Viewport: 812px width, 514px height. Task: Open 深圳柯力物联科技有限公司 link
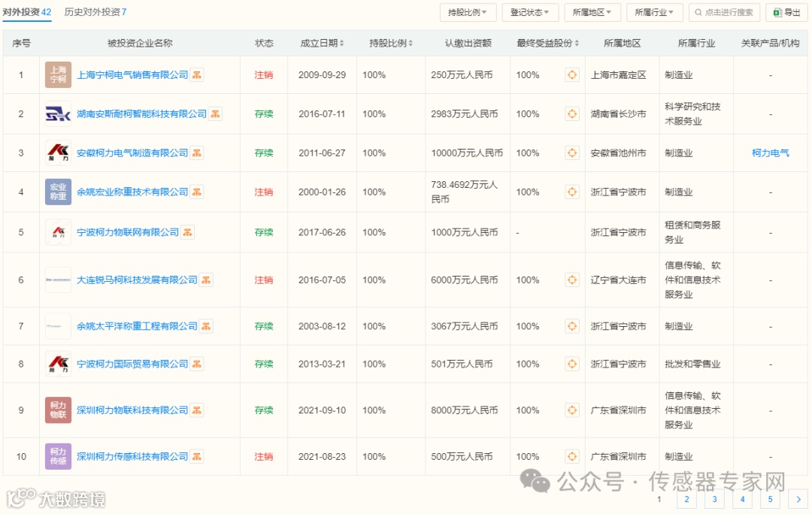132,410
